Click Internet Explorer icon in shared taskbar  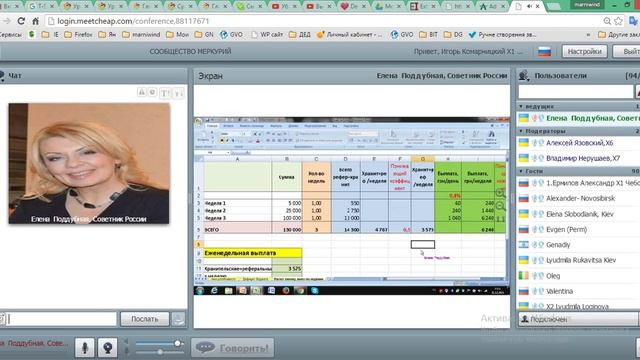(214, 290)
